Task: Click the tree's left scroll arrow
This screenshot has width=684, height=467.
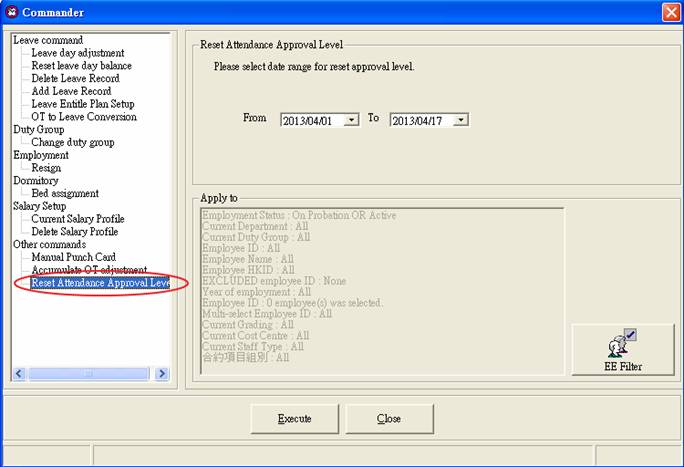Action: (x=19, y=374)
